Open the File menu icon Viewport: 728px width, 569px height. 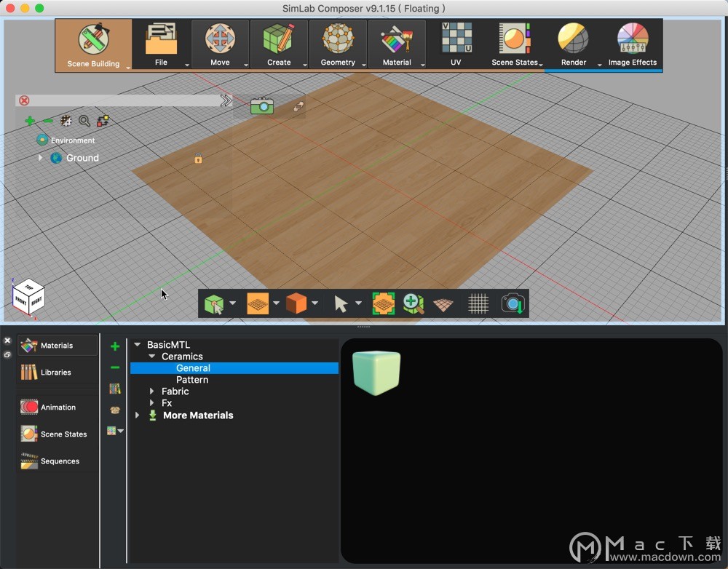pos(161,39)
